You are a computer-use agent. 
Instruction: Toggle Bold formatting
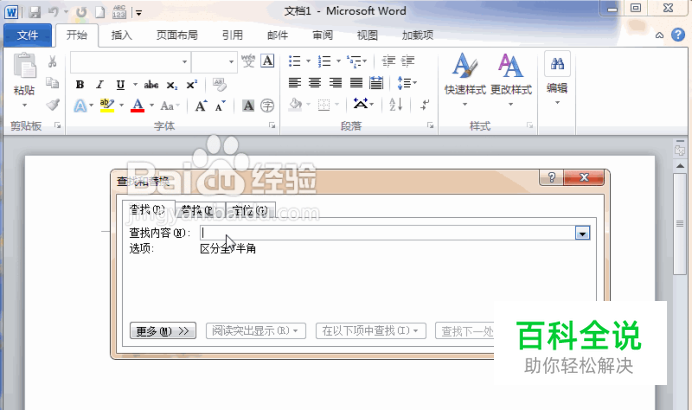(80, 84)
